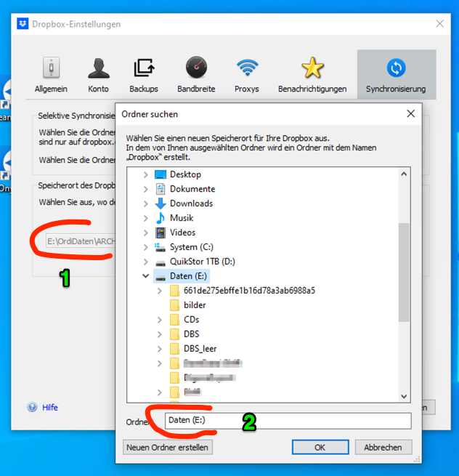The image size is (459, 476).
Task: Expand the Desktop tree node
Action: [146, 174]
